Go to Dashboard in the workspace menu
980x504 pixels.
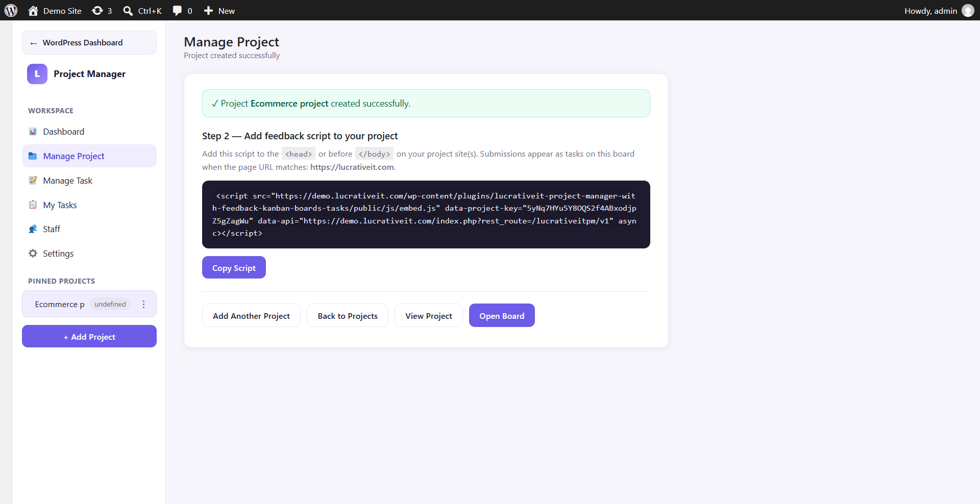tap(89, 132)
